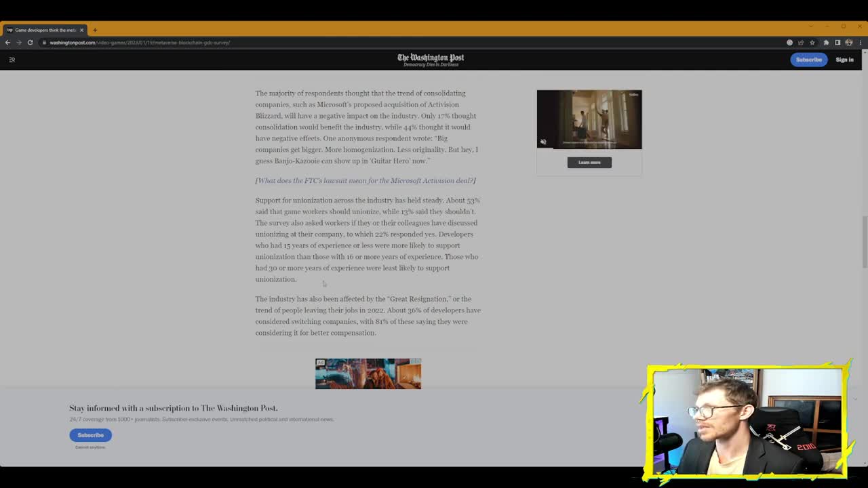The image size is (868, 488).
Task: Play the sidebar video advertisement
Action: [x=589, y=119]
